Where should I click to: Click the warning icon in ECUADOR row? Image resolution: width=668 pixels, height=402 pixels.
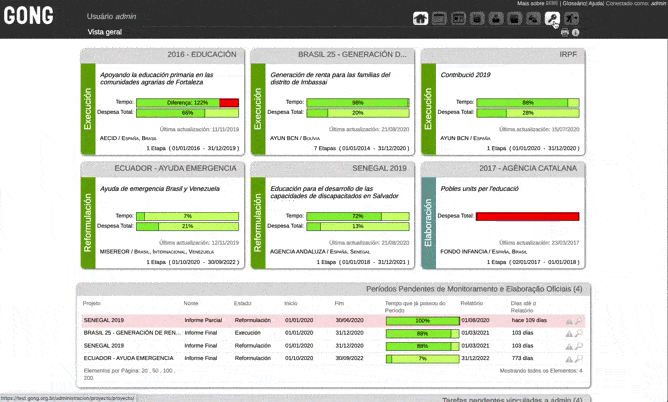click(569, 357)
